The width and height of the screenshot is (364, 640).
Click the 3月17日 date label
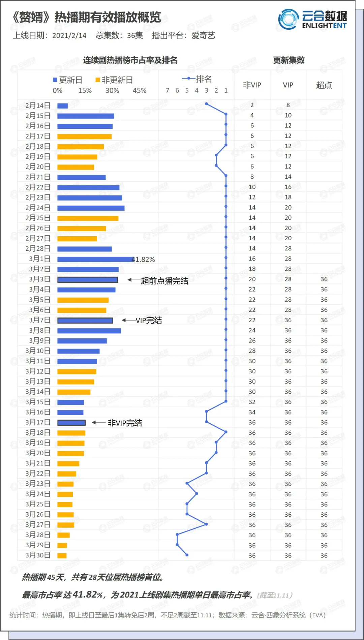point(38,422)
